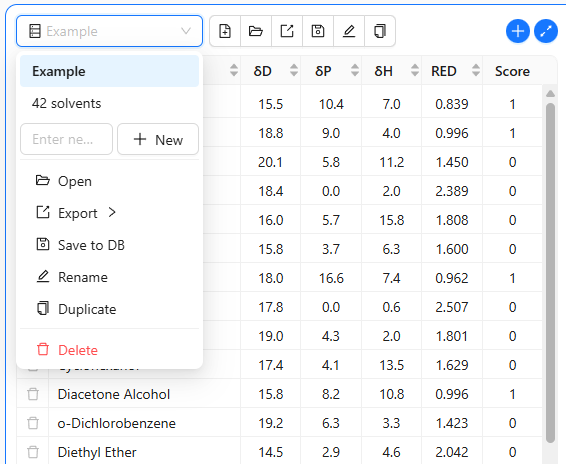Click the Enter new name input field

coord(66,139)
